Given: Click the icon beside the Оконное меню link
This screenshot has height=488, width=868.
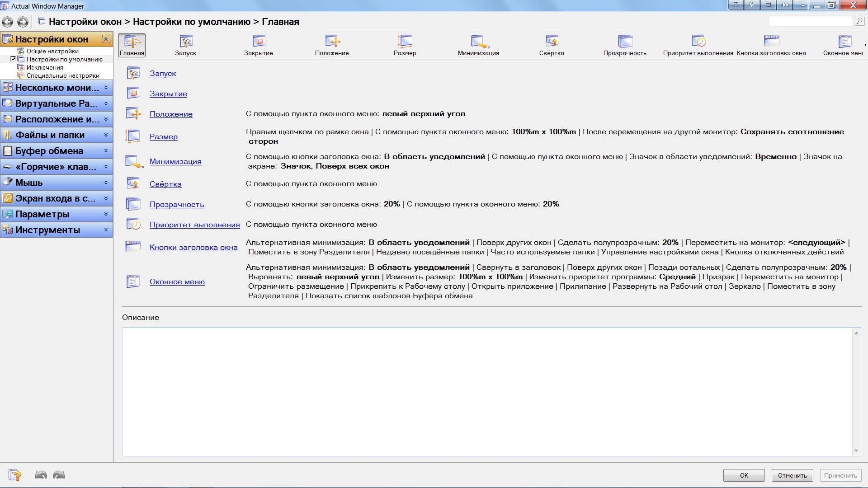Looking at the screenshot, I should click(x=133, y=282).
